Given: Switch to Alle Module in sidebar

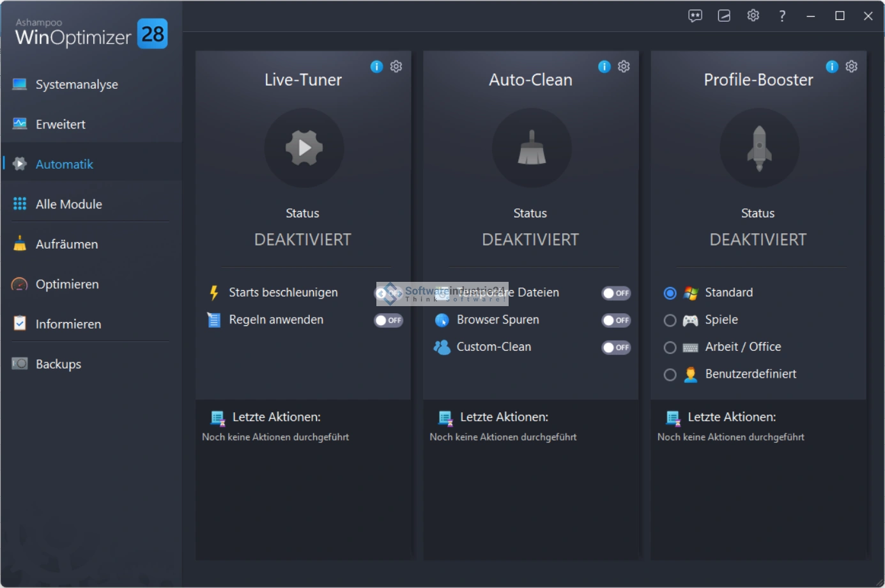Looking at the screenshot, I should (x=69, y=204).
